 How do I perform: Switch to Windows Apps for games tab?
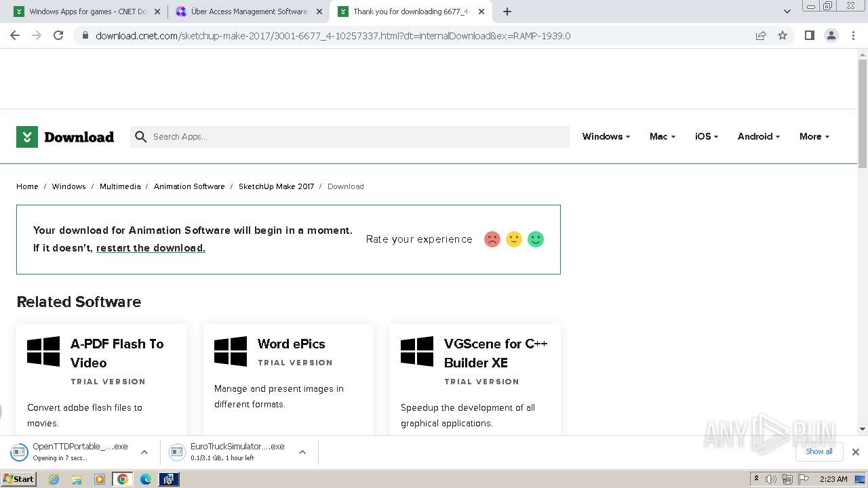point(87,12)
